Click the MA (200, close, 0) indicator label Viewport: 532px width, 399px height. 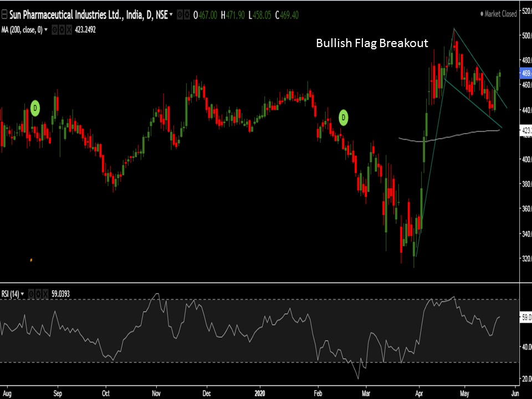tap(22, 30)
